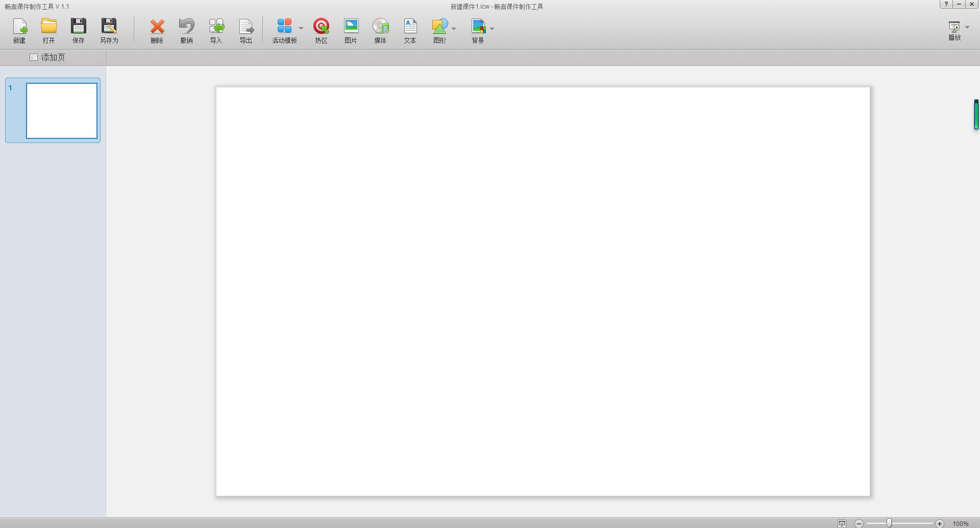Expand the 背景 background options dropdown
980x528 pixels.
tap(492, 28)
